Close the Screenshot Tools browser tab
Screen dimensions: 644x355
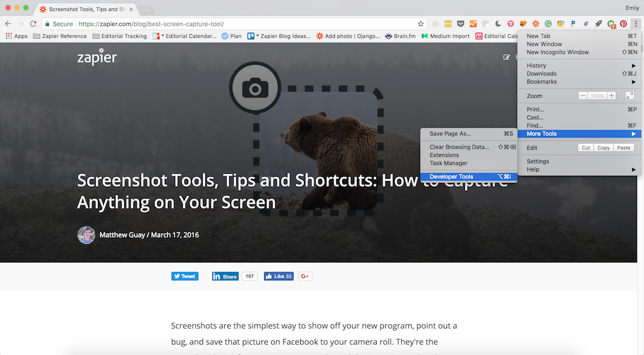(131, 9)
